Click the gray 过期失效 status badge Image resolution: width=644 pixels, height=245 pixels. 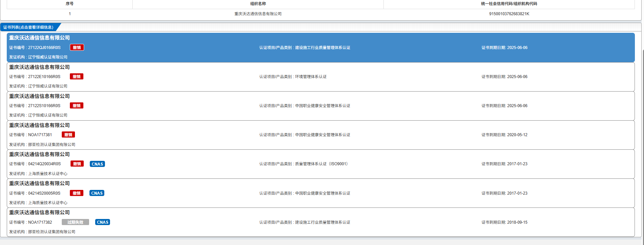(x=75, y=222)
